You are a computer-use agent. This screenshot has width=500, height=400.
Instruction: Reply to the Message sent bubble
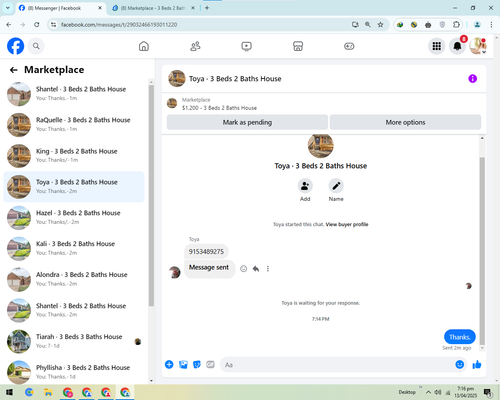tap(256, 269)
